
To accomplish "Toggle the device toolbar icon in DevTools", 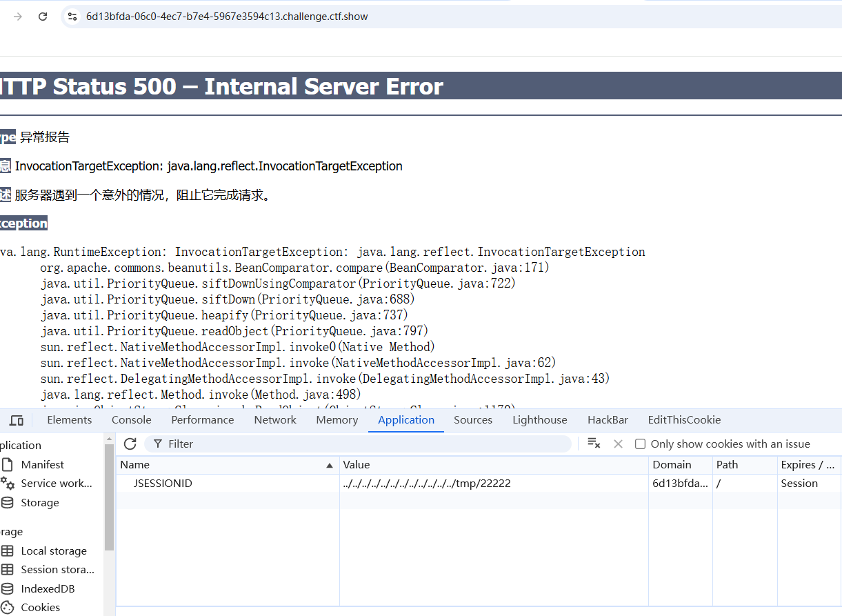I will (17, 420).
